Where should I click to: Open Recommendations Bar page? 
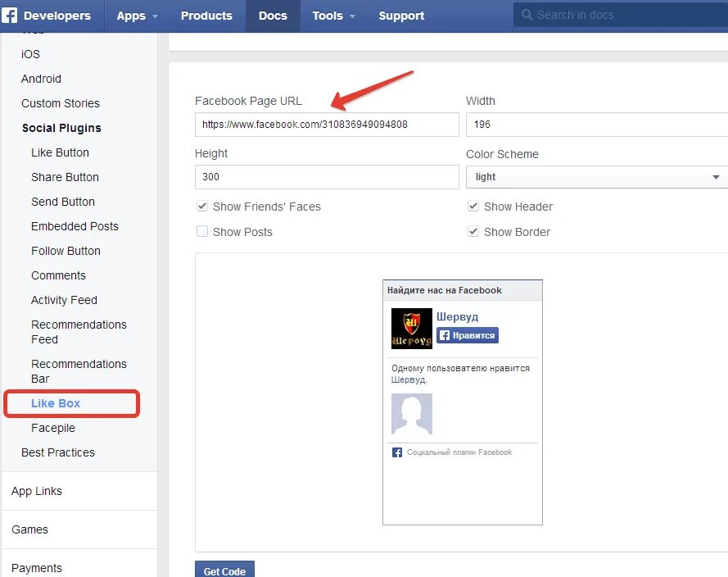[79, 371]
